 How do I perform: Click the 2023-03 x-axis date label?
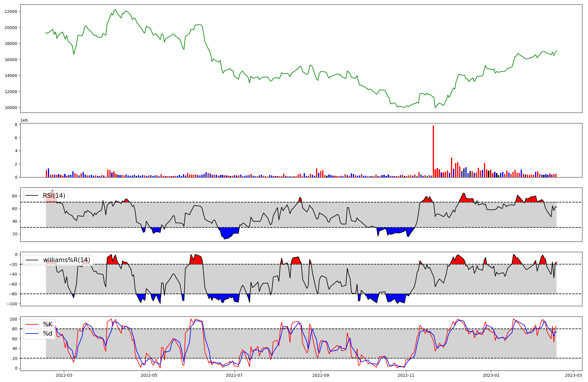tap(573, 375)
